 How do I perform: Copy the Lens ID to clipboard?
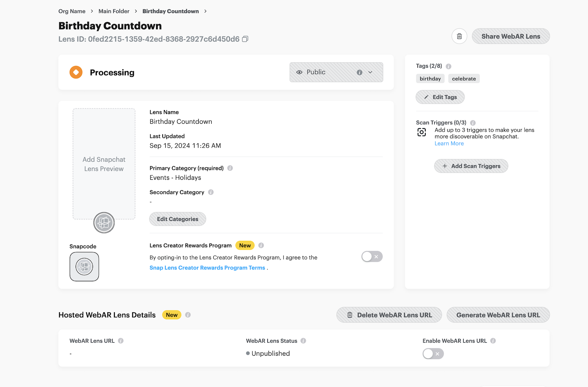tap(245, 39)
